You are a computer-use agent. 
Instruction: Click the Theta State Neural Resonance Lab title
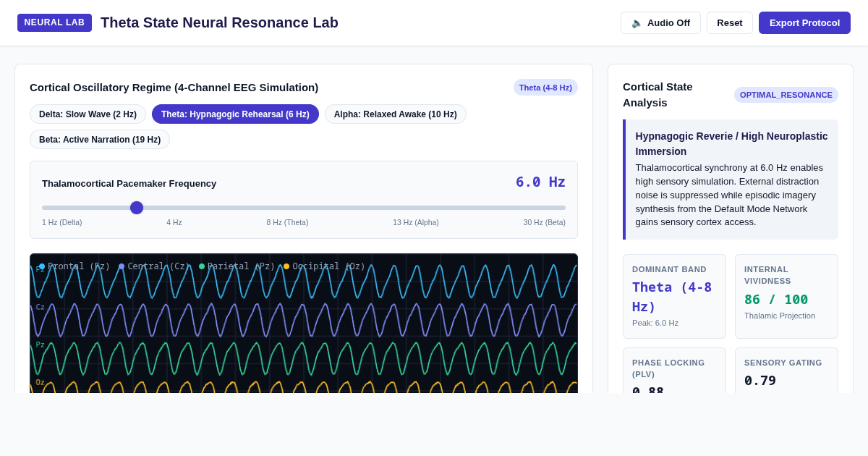[x=219, y=22]
